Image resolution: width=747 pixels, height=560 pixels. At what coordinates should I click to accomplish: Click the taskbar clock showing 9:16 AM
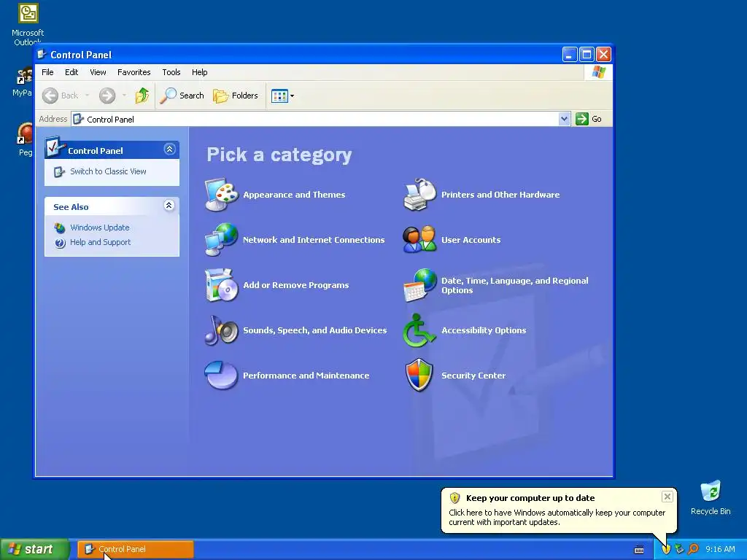click(x=720, y=549)
